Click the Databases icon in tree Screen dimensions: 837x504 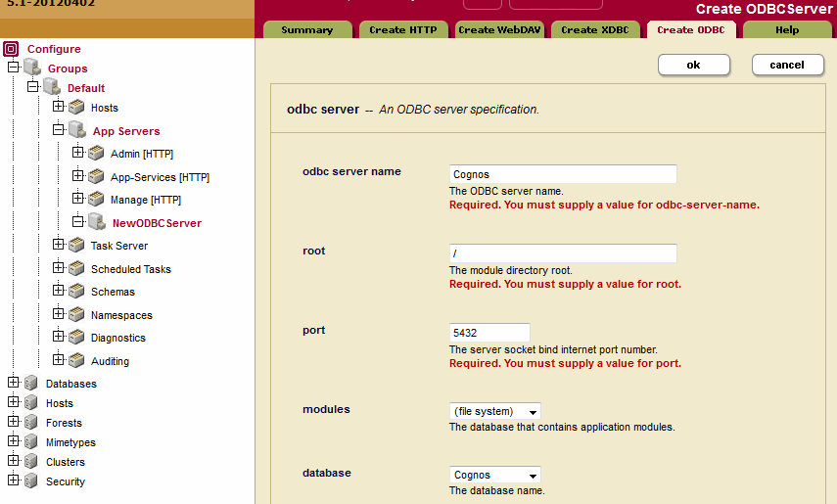pos(31,384)
